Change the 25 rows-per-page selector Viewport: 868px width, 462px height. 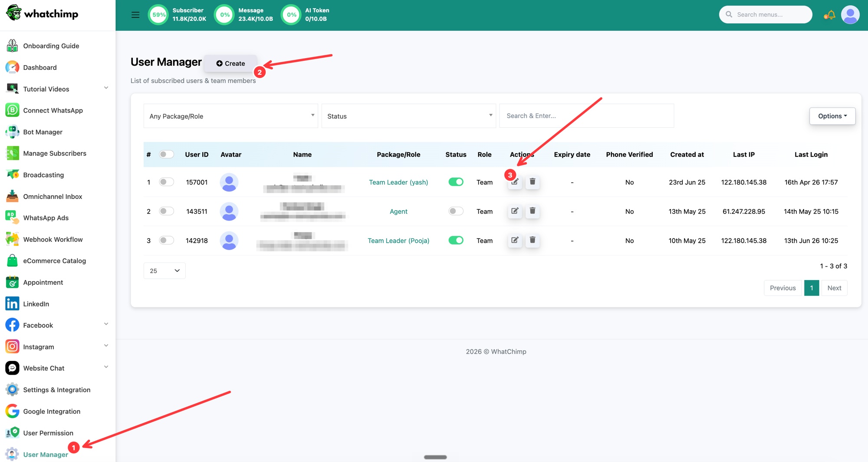point(164,271)
